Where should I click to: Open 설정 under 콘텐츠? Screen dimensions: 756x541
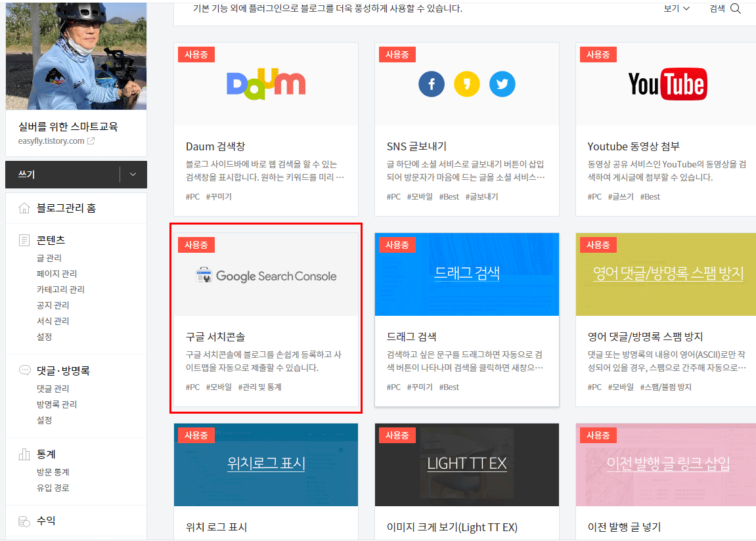tap(45, 337)
